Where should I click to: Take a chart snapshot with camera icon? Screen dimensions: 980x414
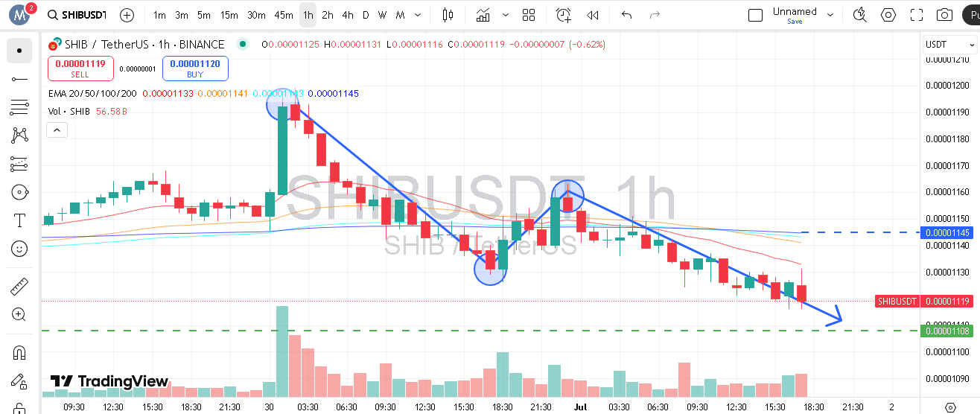tap(944, 15)
